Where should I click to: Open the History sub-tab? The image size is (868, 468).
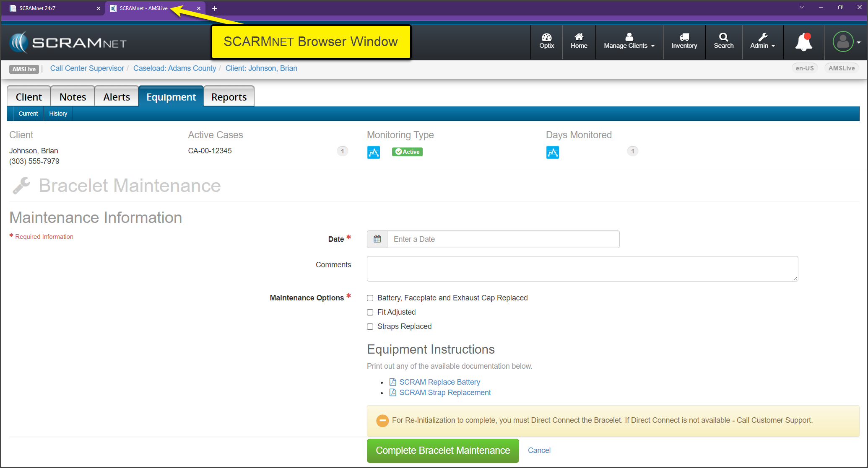coord(58,114)
